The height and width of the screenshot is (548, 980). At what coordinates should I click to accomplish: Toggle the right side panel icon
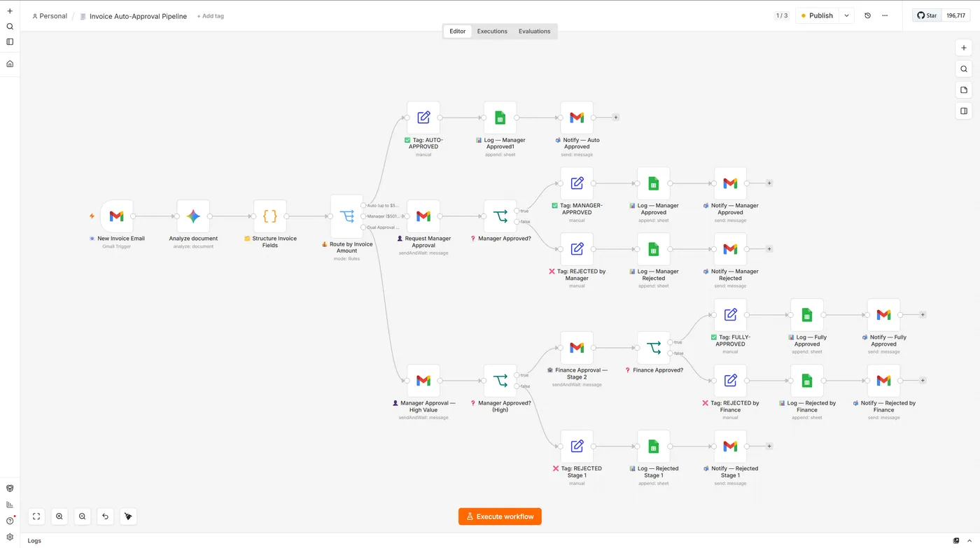click(x=964, y=111)
